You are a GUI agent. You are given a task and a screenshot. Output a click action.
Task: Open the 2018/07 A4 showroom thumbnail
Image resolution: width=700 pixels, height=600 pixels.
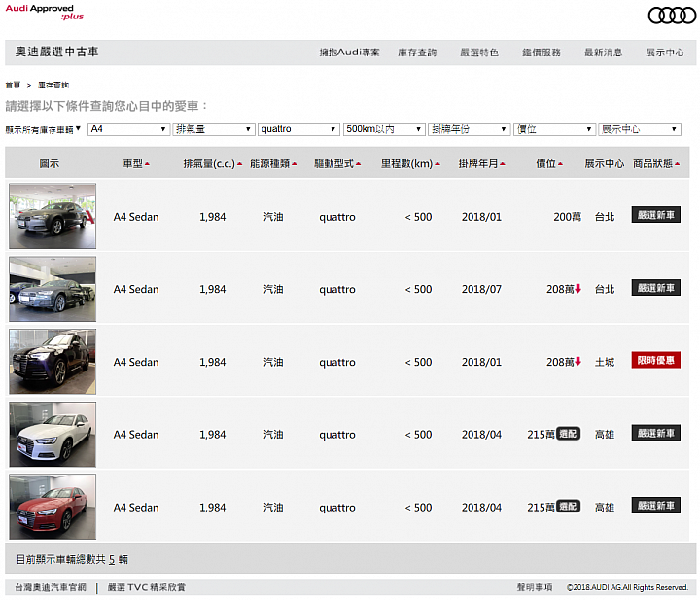click(x=52, y=289)
